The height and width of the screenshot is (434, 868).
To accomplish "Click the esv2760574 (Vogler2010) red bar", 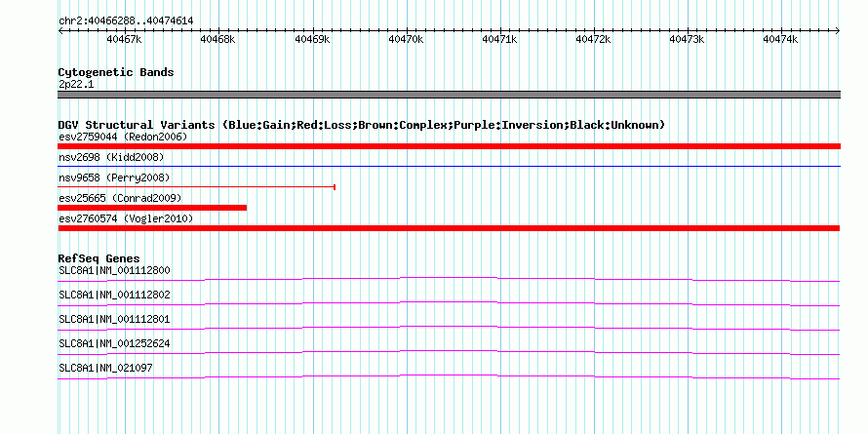I will coord(449,228).
